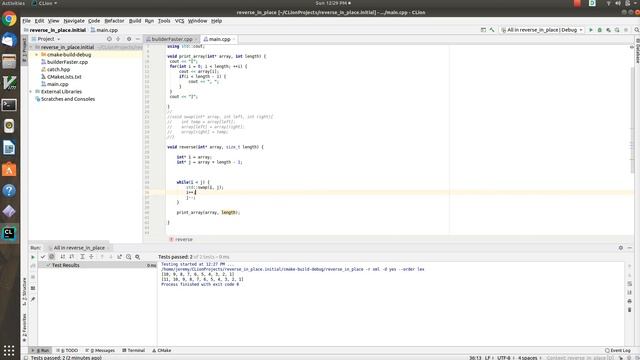Hide the Project tool window
This screenshot has height=360, width=640.
[x=138, y=39]
